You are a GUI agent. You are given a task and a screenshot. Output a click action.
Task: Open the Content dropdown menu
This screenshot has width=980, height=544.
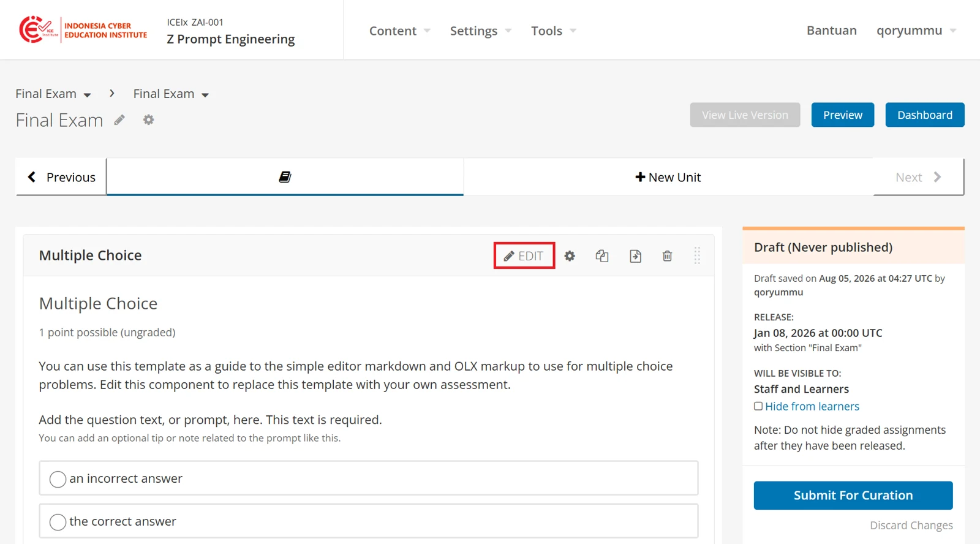coord(400,31)
